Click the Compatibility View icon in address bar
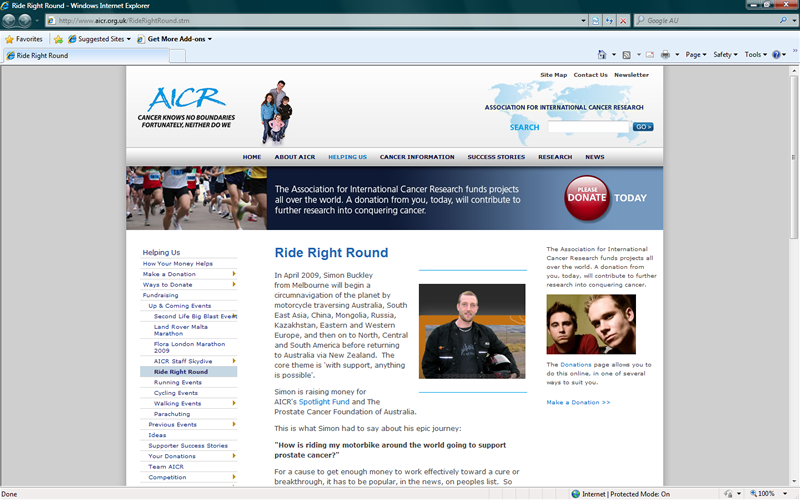The height and width of the screenshot is (500, 800). (595, 20)
